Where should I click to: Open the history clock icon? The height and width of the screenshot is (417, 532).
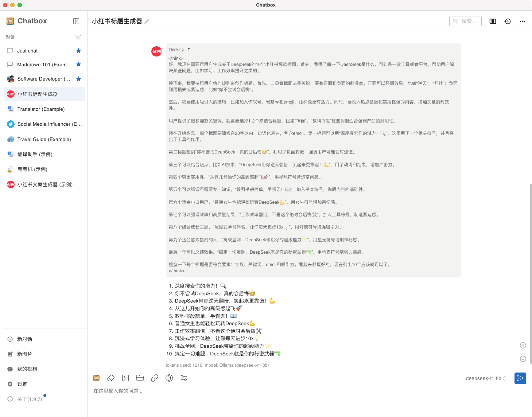click(508, 21)
